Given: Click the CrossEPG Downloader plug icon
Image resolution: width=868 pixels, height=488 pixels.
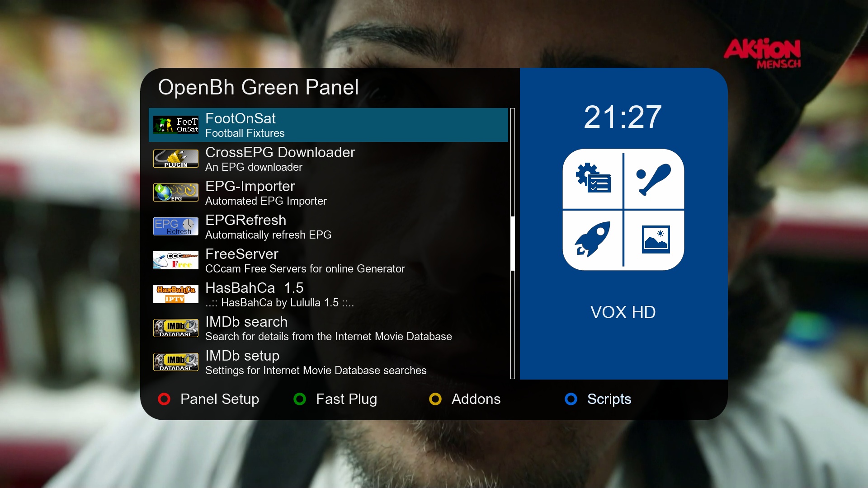Looking at the screenshot, I should tap(176, 159).
